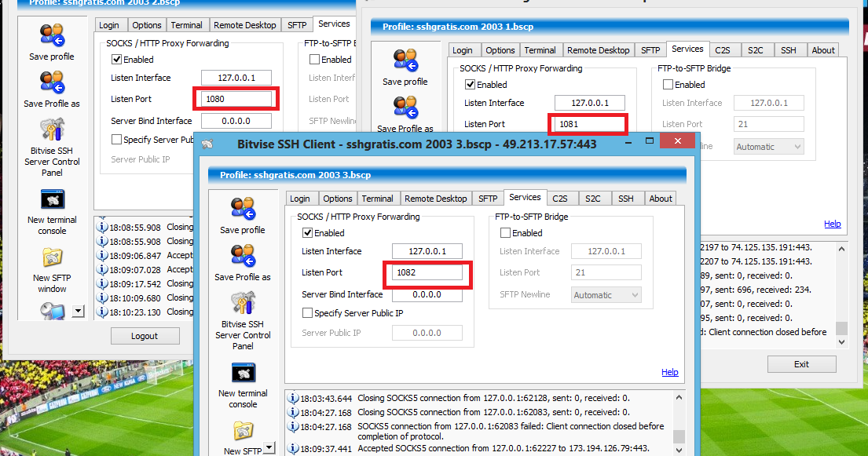The width and height of the screenshot is (868, 456).
Task: Click log scrollbar up arrow in 2003 3.bscp
Action: 679,397
